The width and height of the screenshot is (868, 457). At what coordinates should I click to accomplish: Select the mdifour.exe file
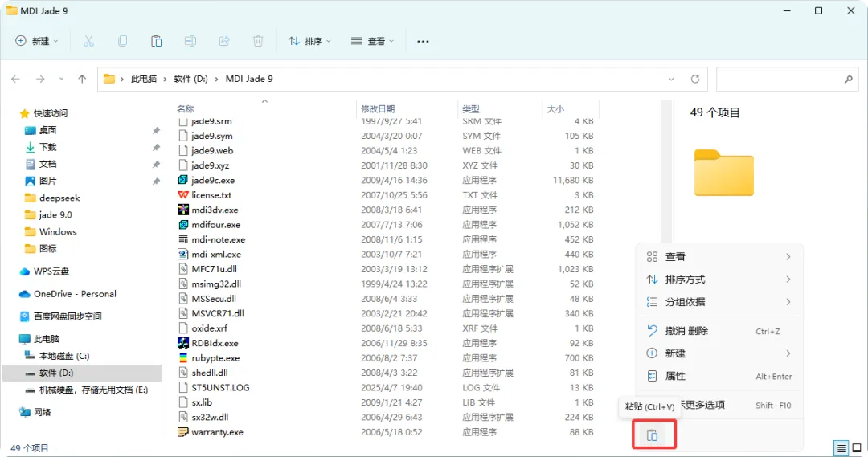(216, 225)
